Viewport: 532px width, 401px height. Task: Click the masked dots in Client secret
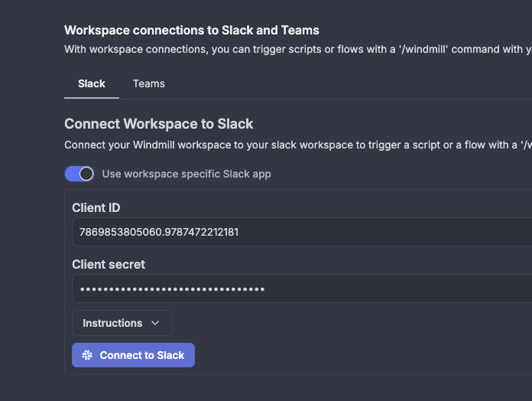tap(172, 289)
